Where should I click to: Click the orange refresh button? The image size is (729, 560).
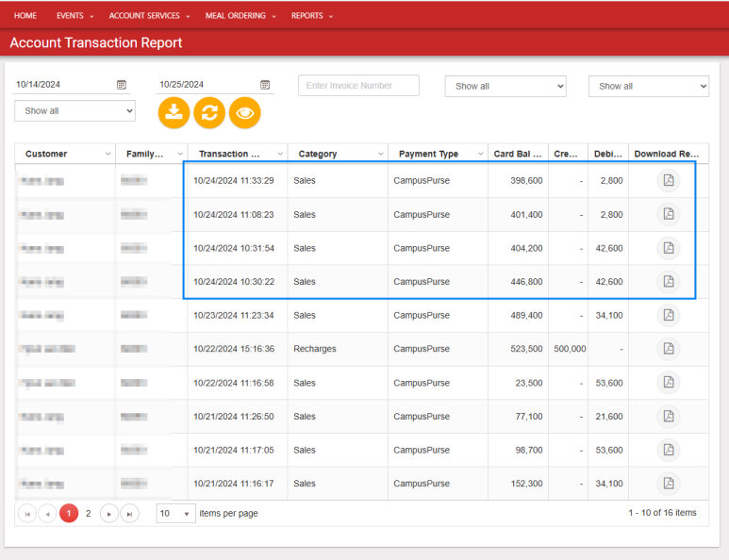[x=209, y=113]
